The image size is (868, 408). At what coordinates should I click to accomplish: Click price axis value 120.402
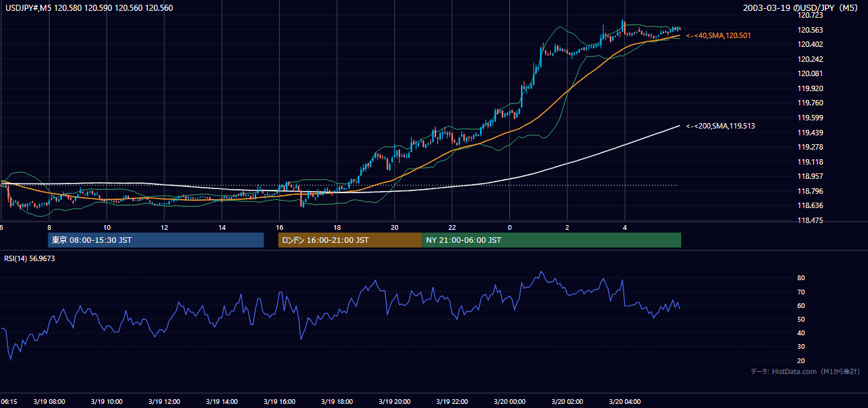pos(811,44)
